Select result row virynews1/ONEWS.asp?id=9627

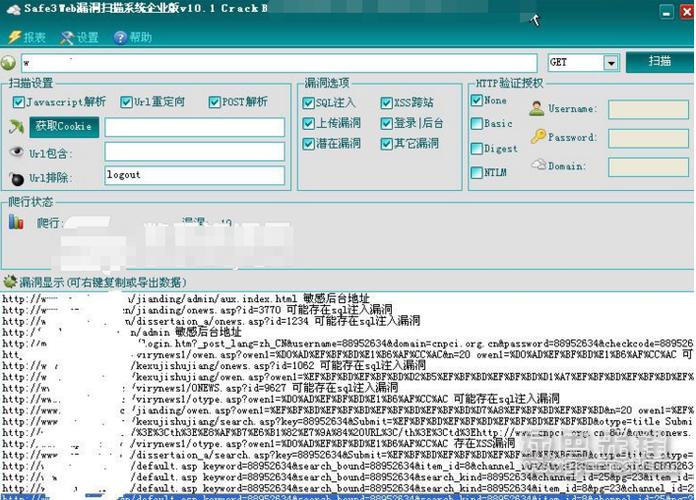(x=200, y=388)
